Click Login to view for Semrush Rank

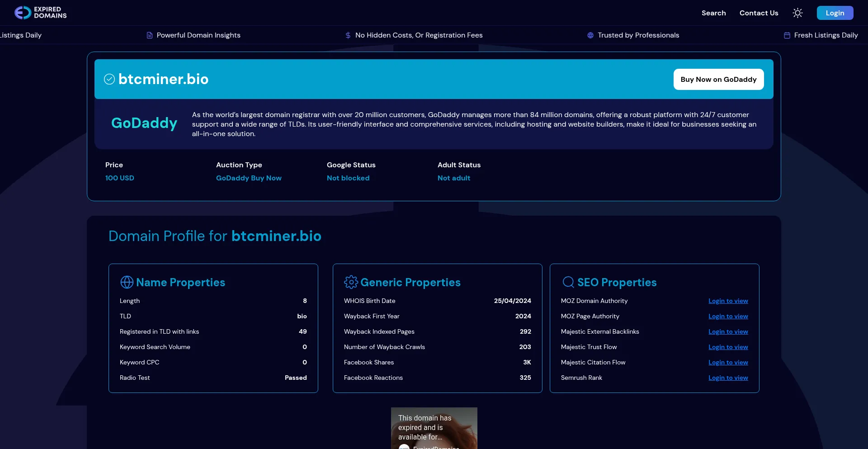(728, 378)
